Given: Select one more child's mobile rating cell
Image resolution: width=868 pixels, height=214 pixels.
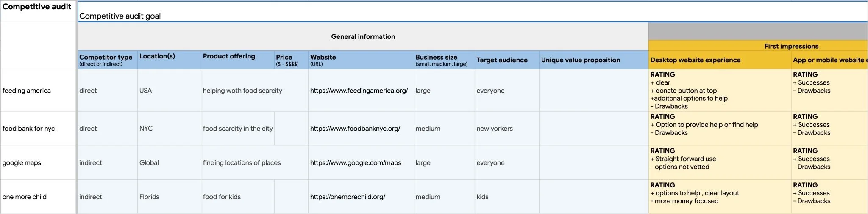Looking at the screenshot, I should point(829,197).
